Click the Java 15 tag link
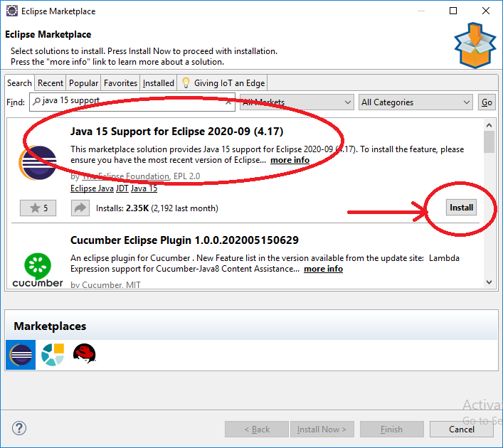 pyautogui.click(x=144, y=188)
